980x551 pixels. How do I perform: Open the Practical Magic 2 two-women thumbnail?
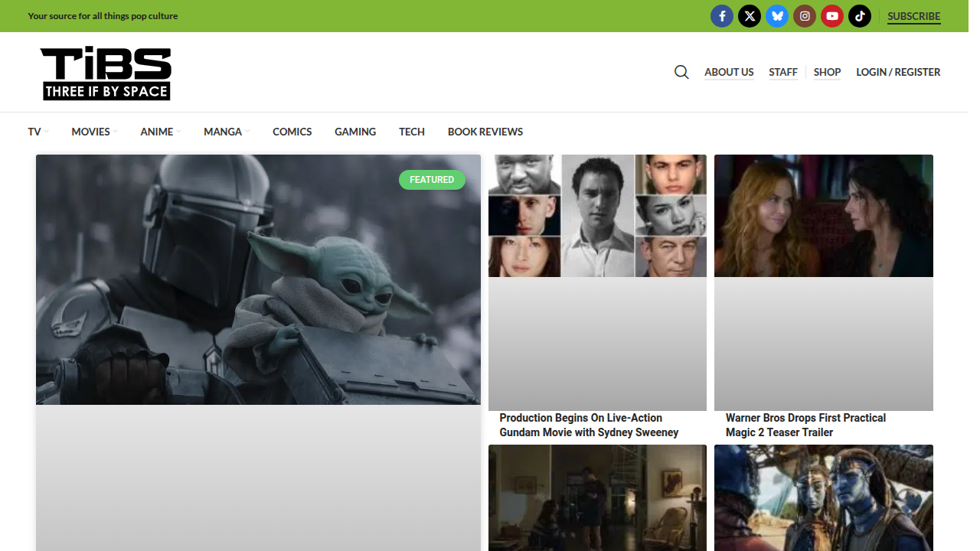point(824,216)
